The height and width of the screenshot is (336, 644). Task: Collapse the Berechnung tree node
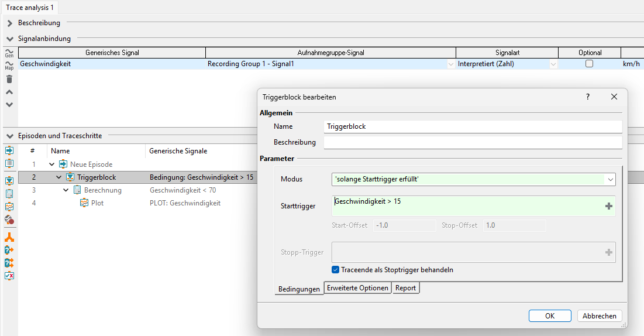click(x=66, y=190)
